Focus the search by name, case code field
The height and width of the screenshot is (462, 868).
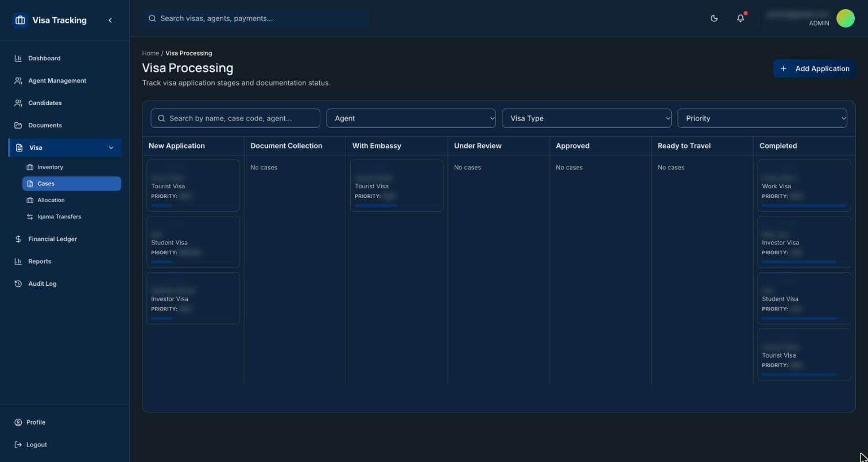coord(235,118)
